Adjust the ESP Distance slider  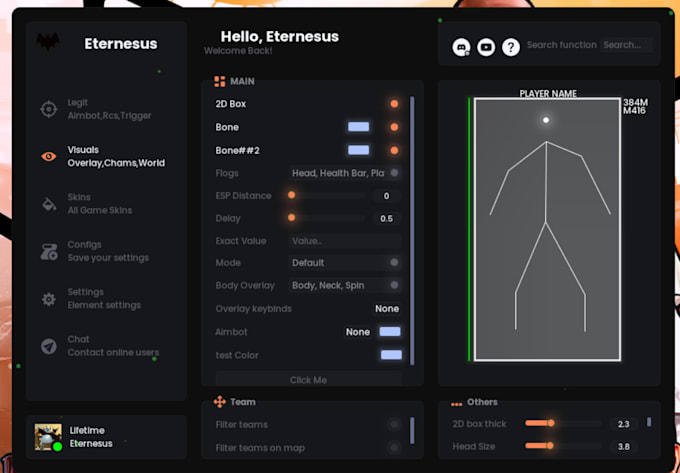pyautogui.click(x=327, y=196)
